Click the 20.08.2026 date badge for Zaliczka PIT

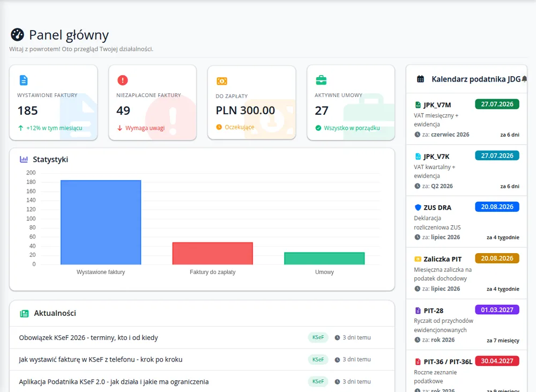pyautogui.click(x=497, y=258)
